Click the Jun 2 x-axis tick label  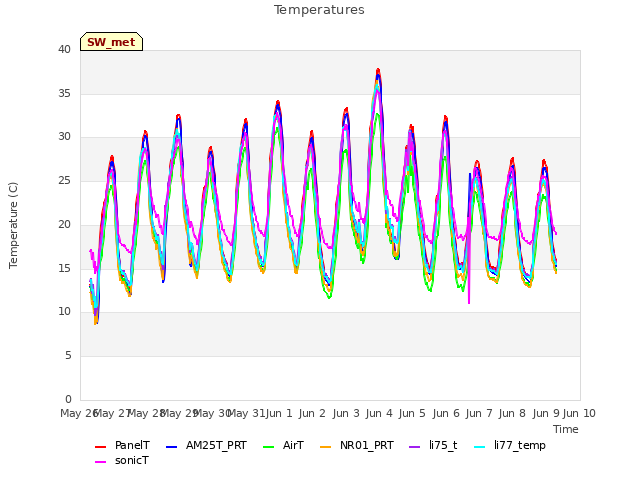tap(312, 413)
